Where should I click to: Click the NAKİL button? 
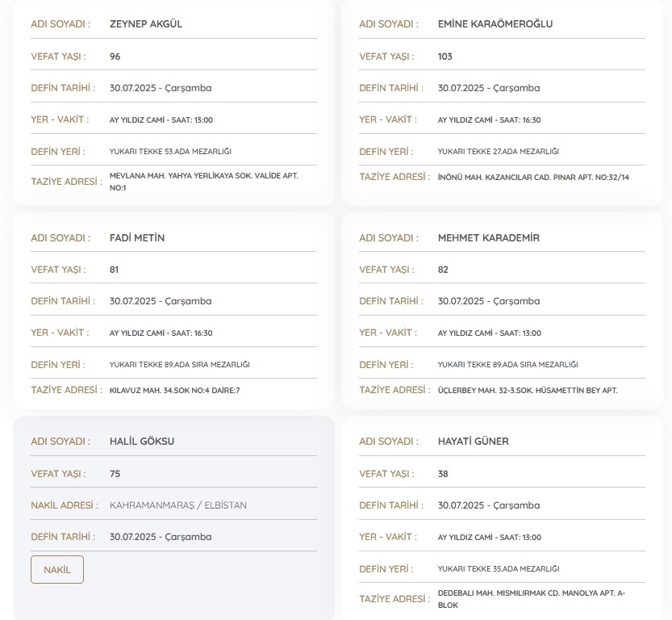click(57, 569)
